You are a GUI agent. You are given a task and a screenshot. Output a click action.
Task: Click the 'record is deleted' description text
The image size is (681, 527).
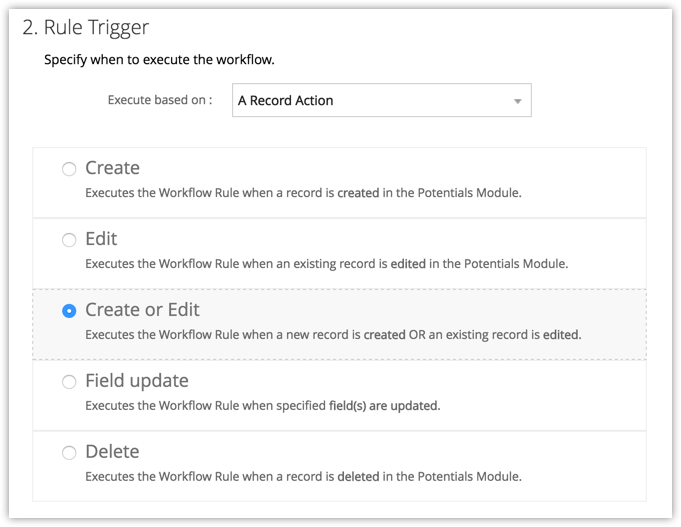click(x=303, y=477)
